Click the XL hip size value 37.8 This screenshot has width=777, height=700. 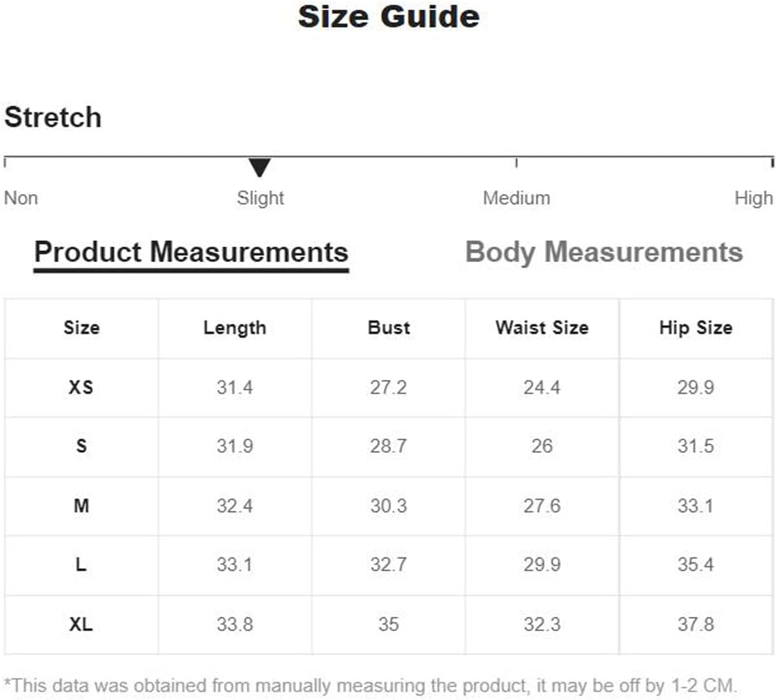click(x=696, y=624)
